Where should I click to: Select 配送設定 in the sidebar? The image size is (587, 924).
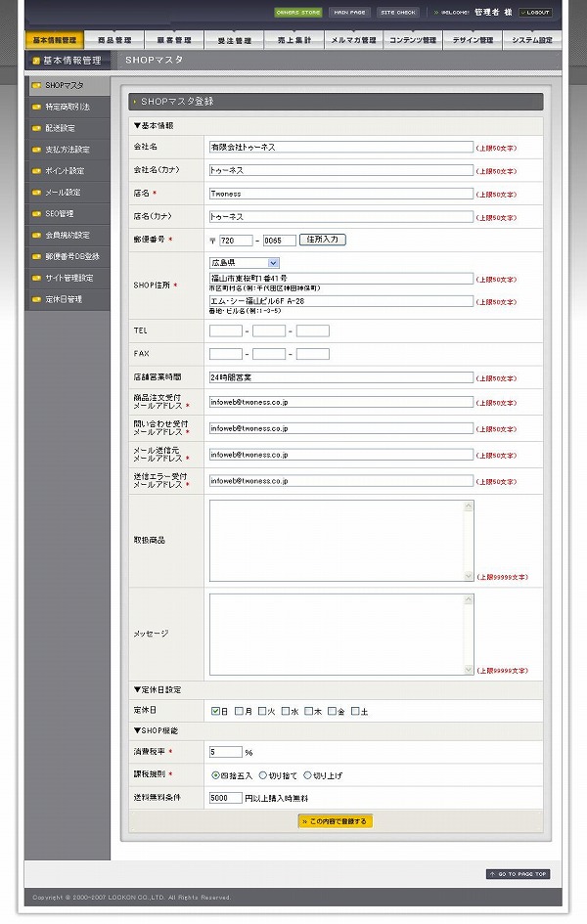click(68, 128)
